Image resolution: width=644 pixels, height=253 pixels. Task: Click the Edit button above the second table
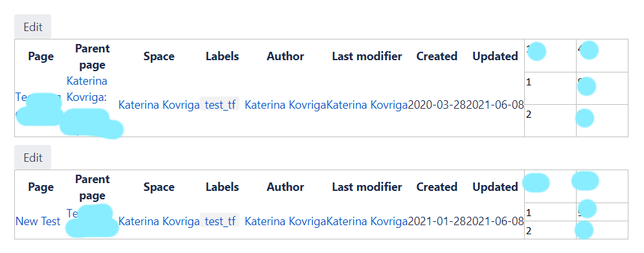[33, 157]
